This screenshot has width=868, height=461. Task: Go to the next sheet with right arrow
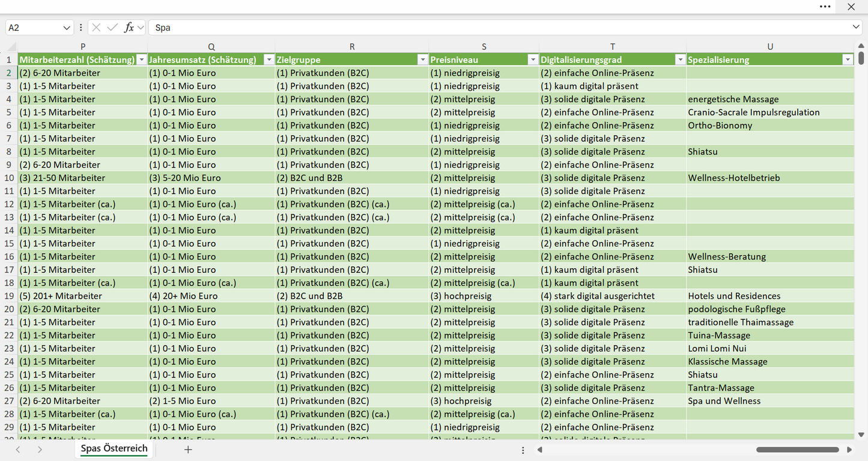click(40, 450)
